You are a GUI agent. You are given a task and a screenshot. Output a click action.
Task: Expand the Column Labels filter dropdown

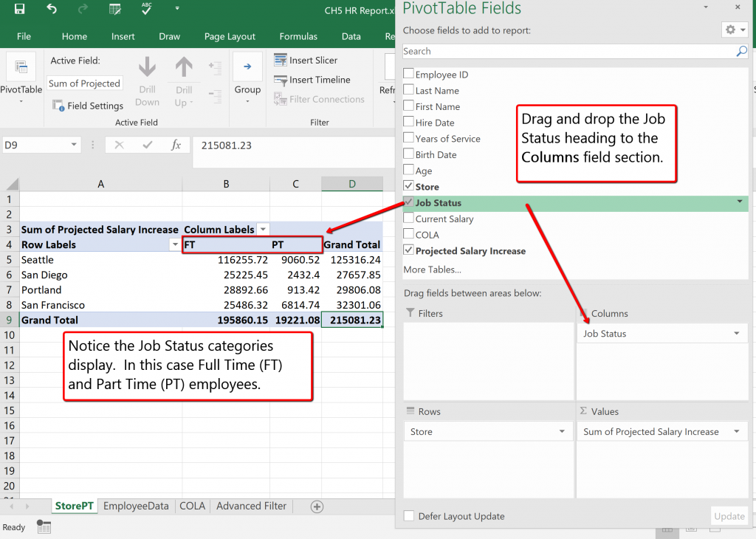click(x=263, y=230)
